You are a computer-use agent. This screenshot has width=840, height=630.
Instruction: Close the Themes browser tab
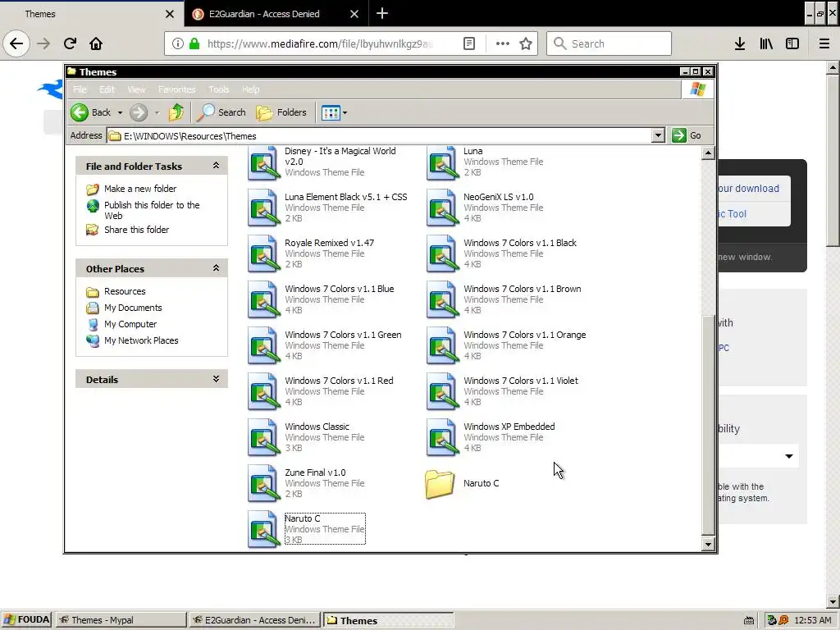click(x=169, y=14)
